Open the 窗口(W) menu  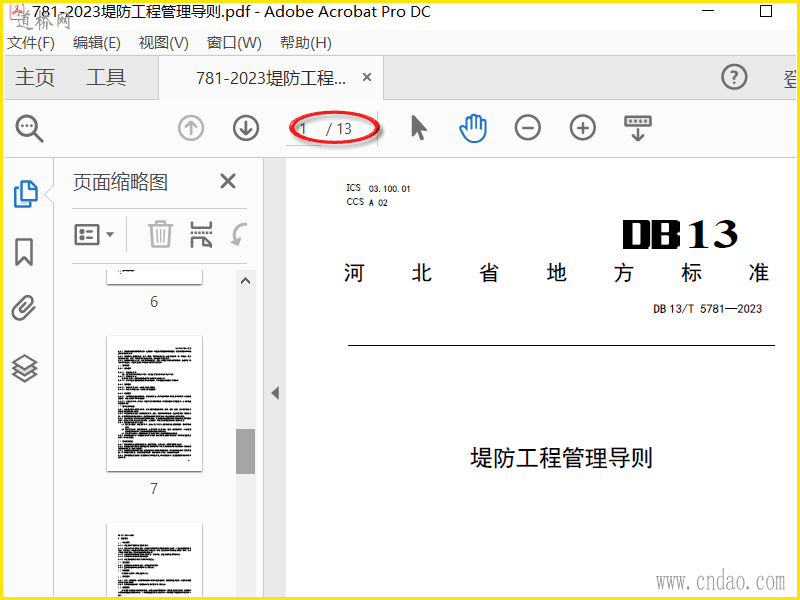[x=234, y=43]
